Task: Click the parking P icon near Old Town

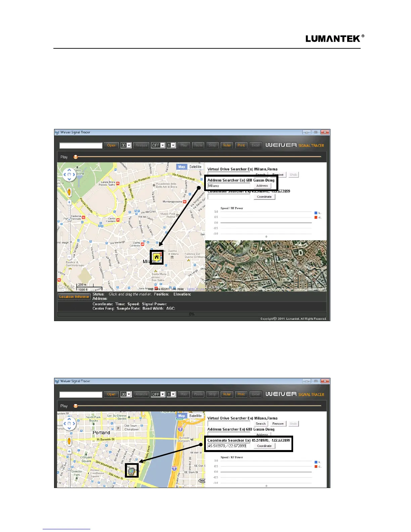Action: pyautogui.click(x=118, y=428)
